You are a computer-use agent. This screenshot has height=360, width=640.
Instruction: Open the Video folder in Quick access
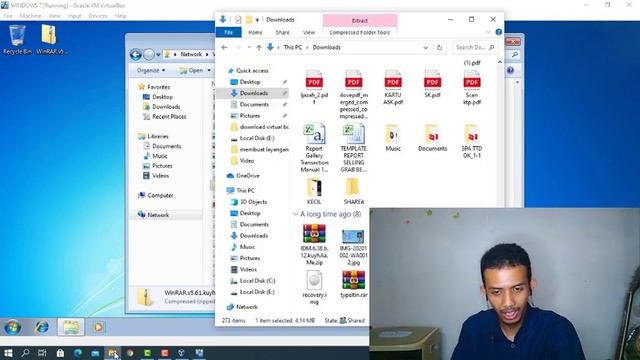click(x=247, y=161)
